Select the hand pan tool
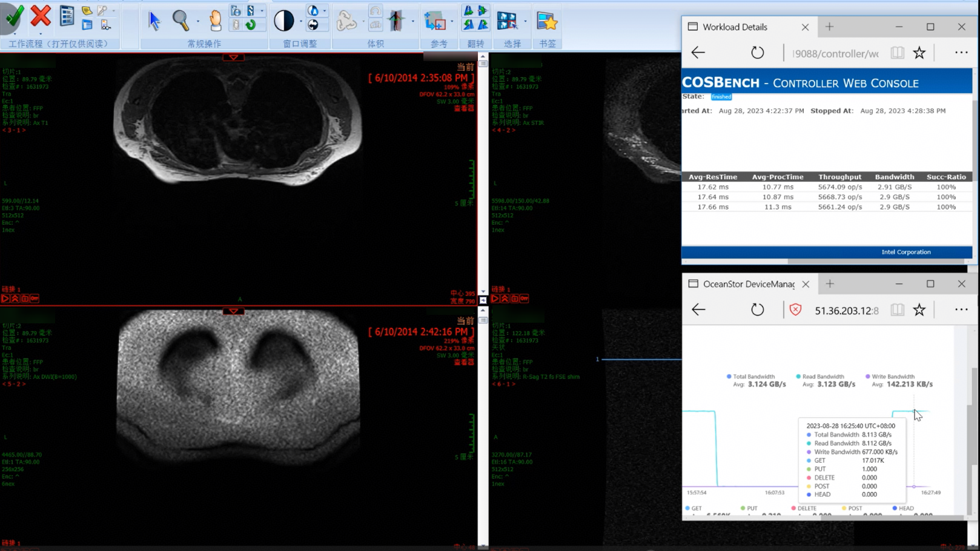The width and height of the screenshot is (980, 551). (x=215, y=21)
